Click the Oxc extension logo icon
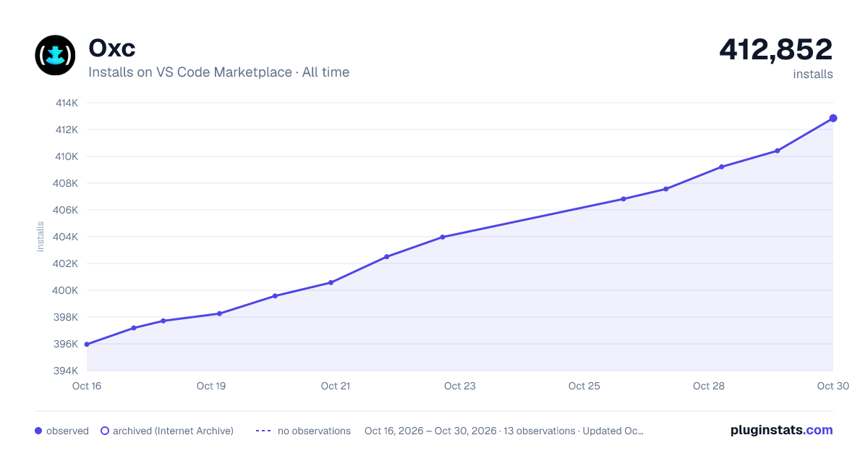Viewport: 868px width, 456px height. [55, 55]
